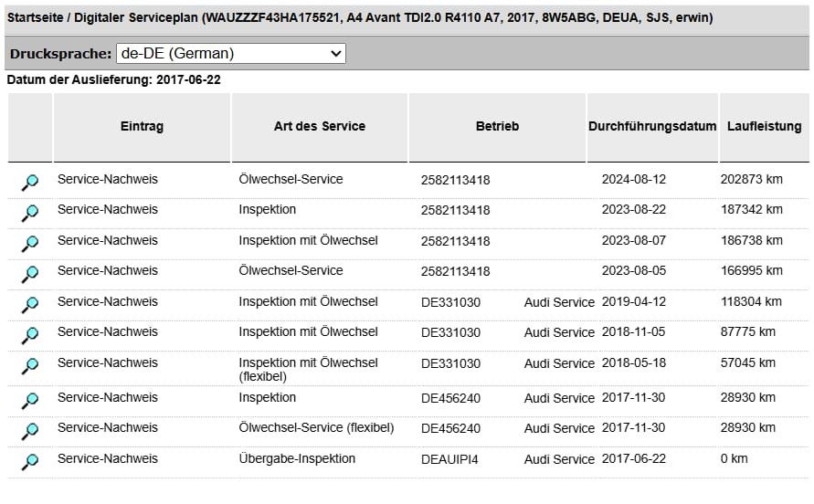The width and height of the screenshot is (814, 504).
Task: Click the Betrieb column header
Action: coord(497,127)
